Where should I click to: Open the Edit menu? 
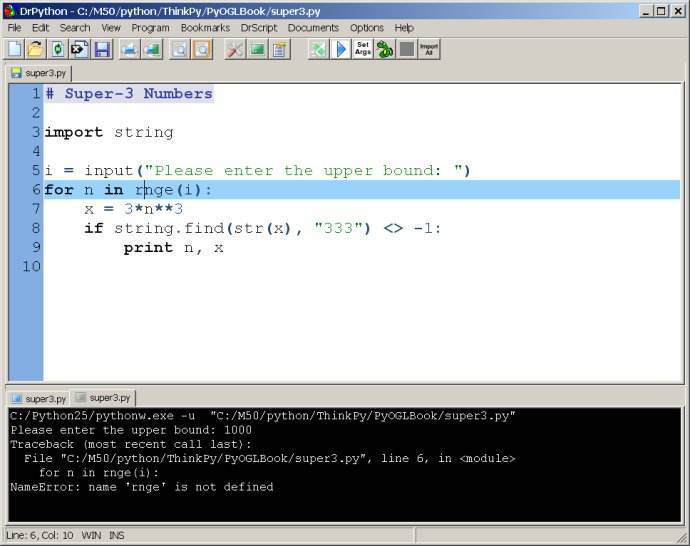pyautogui.click(x=40, y=28)
